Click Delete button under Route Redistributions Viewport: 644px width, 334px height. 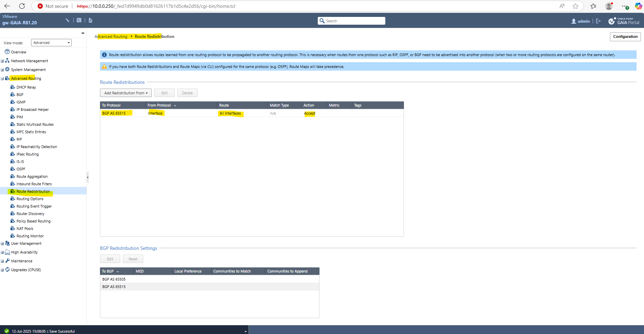(x=187, y=93)
